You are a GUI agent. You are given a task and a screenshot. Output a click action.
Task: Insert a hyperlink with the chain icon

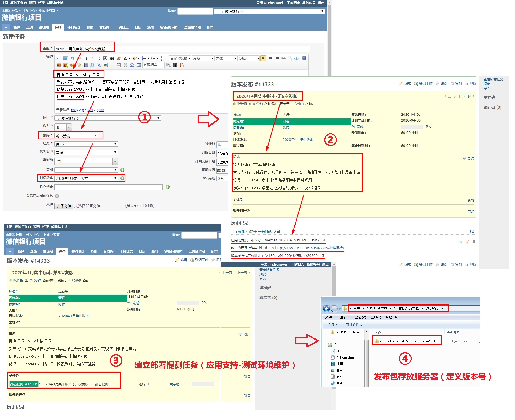coord(283,58)
